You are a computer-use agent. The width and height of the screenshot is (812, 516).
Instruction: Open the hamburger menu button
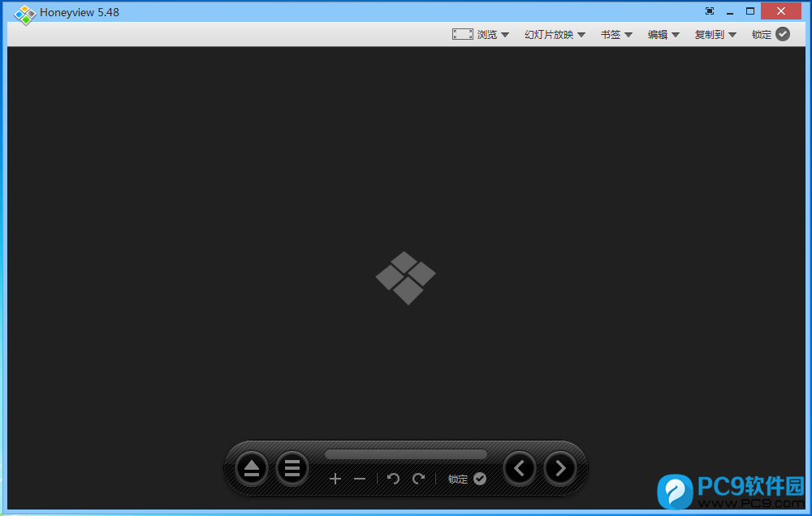[292, 468]
